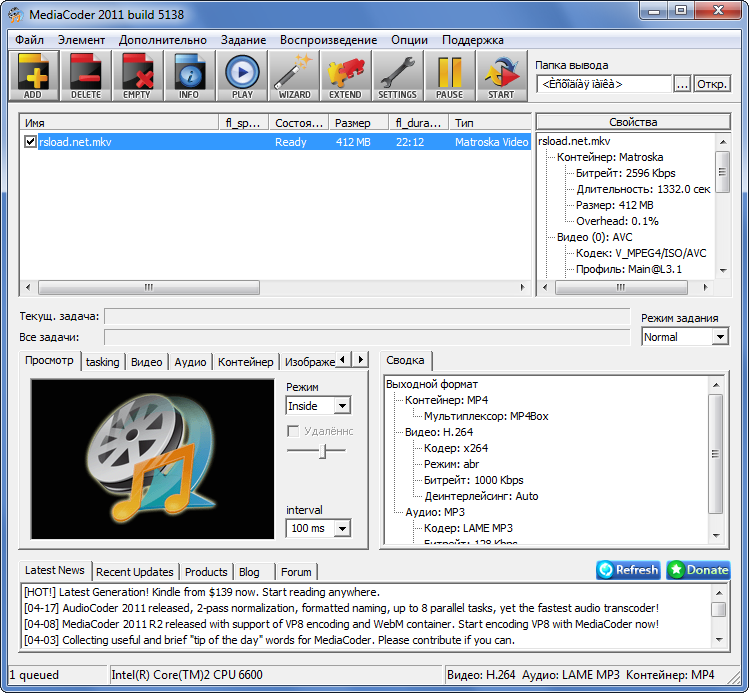The image size is (749, 693).
Task: Click the ADD file toolbar icon
Action: pyautogui.click(x=34, y=76)
